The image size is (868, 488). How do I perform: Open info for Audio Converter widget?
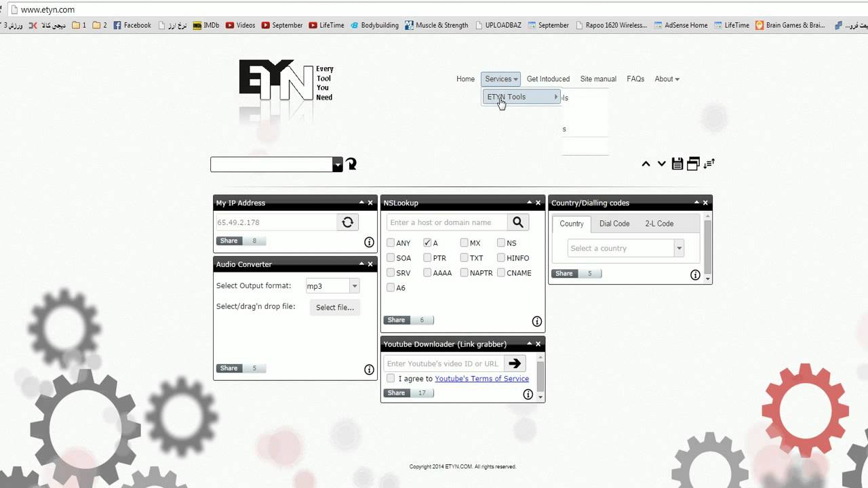tap(369, 369)
